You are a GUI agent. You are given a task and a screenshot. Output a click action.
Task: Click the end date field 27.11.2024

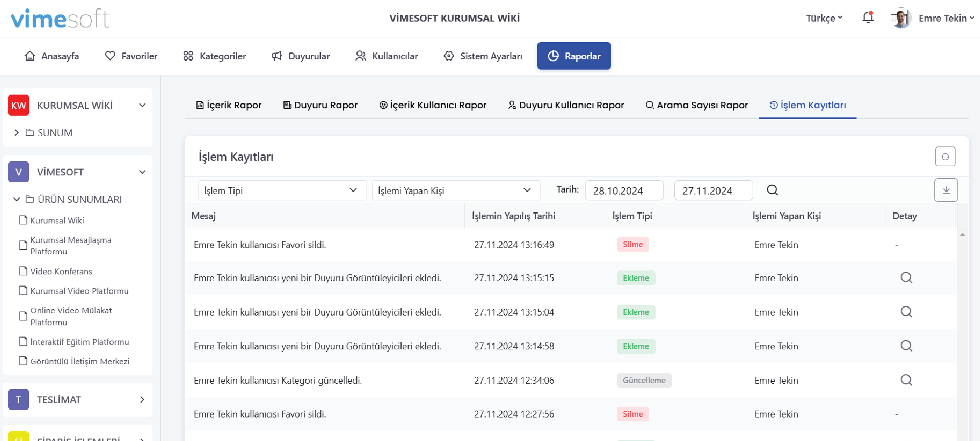[713, 190]
